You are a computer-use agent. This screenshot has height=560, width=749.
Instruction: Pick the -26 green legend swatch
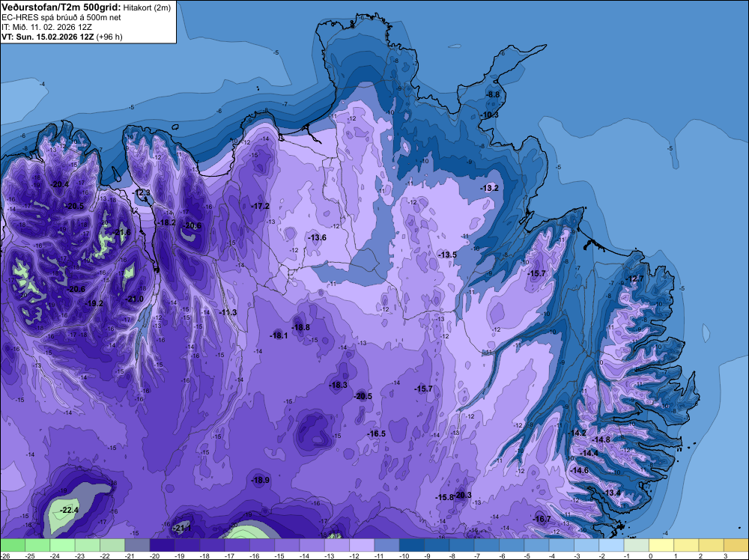coord(13,545)
